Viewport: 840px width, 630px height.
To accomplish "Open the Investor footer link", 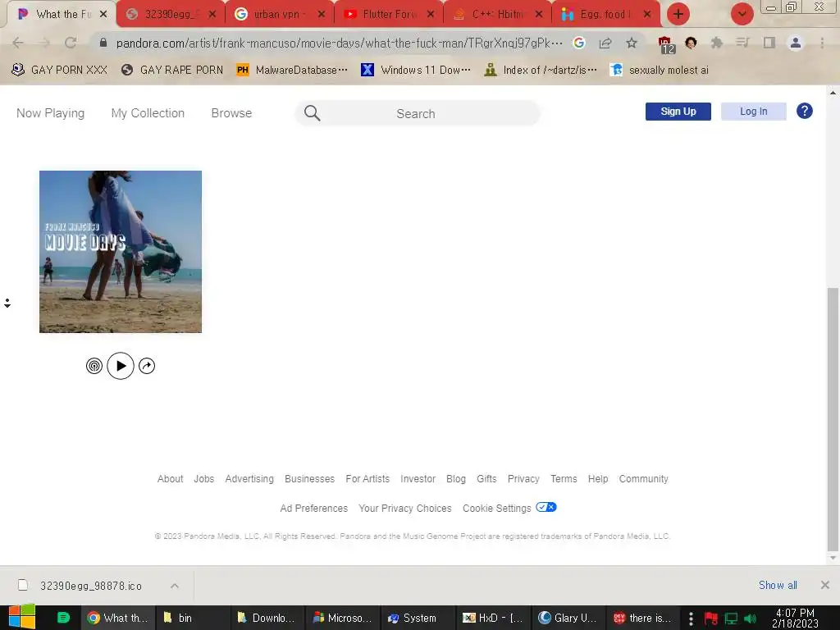I will coord(418,479).
